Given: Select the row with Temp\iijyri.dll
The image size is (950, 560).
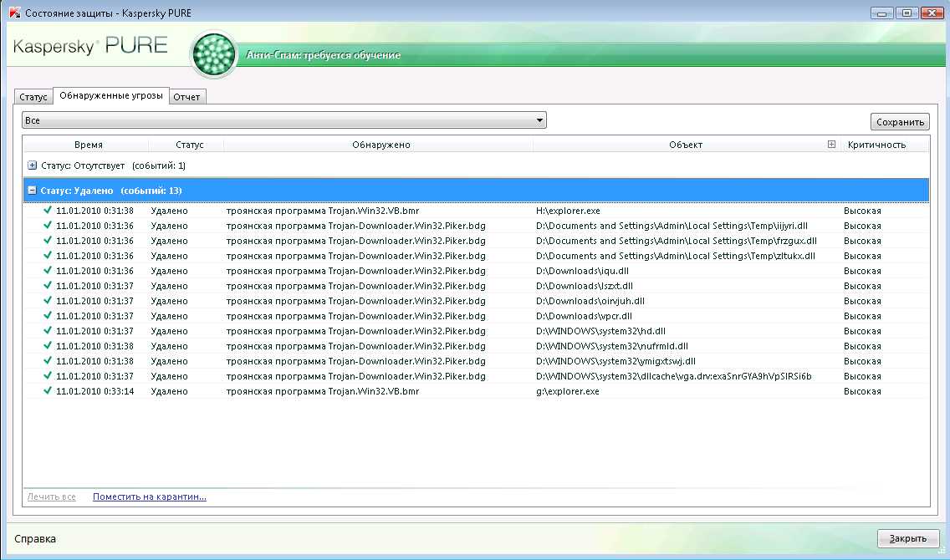Looking at the screenshot, I should click(476, 226).
